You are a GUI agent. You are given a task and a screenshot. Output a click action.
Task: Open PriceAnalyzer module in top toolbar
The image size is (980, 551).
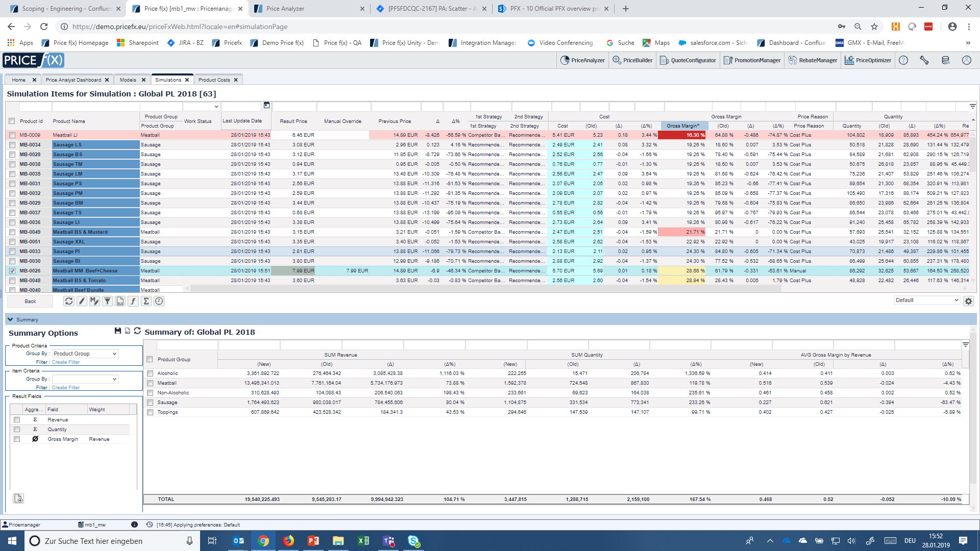point(582,60)
